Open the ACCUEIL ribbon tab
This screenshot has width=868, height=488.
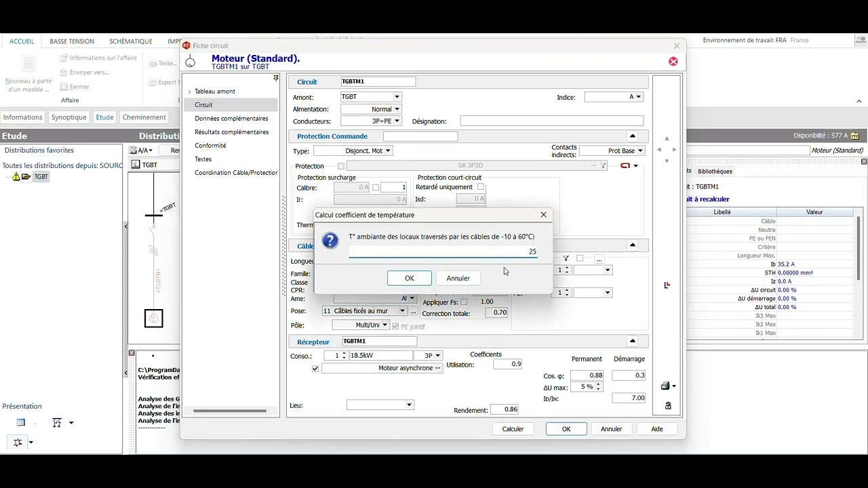pyautogui.click(x=22, y=41)
